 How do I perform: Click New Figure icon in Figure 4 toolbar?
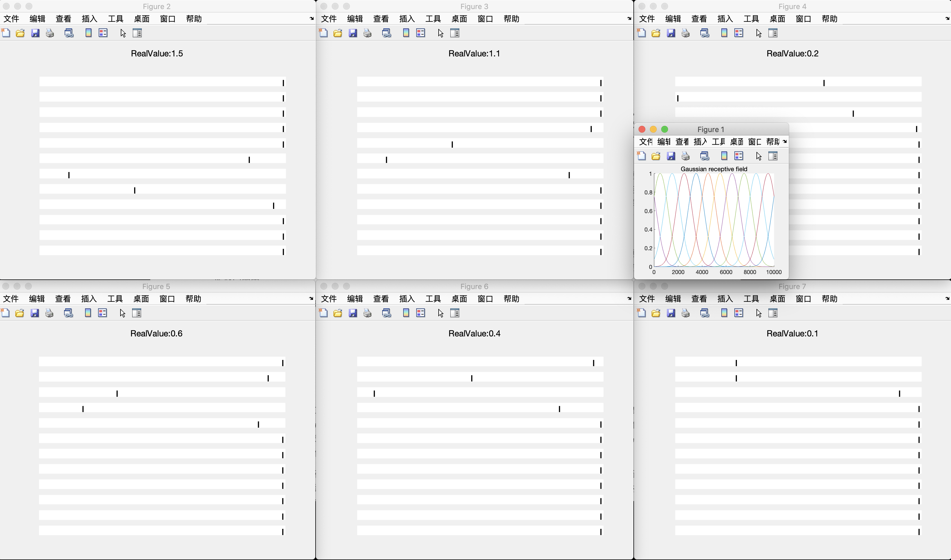point(641,33)
